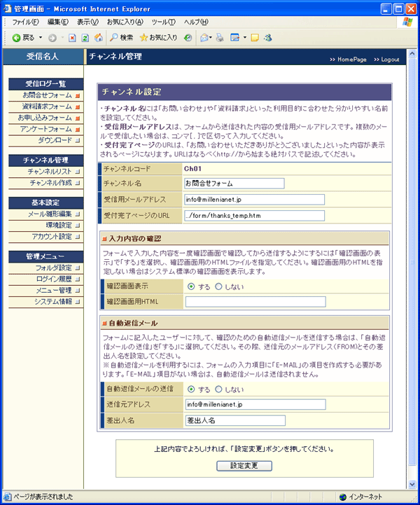Click the Windows flag logo in menu bar
The width and height of the screenshot is (420, 505).
pos(407,22)
